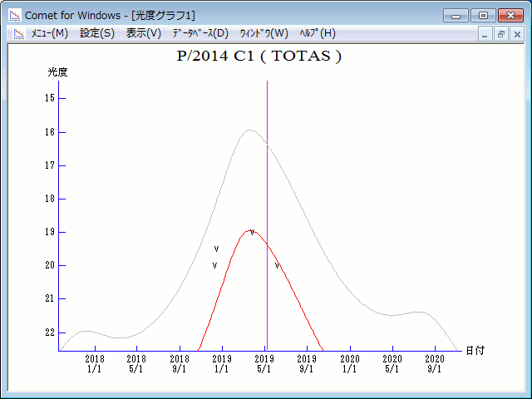The width and height of the screenshot is (532, 399).
Task: Open the ウィンドウ(W) window menu
Action: click(264, 33)
